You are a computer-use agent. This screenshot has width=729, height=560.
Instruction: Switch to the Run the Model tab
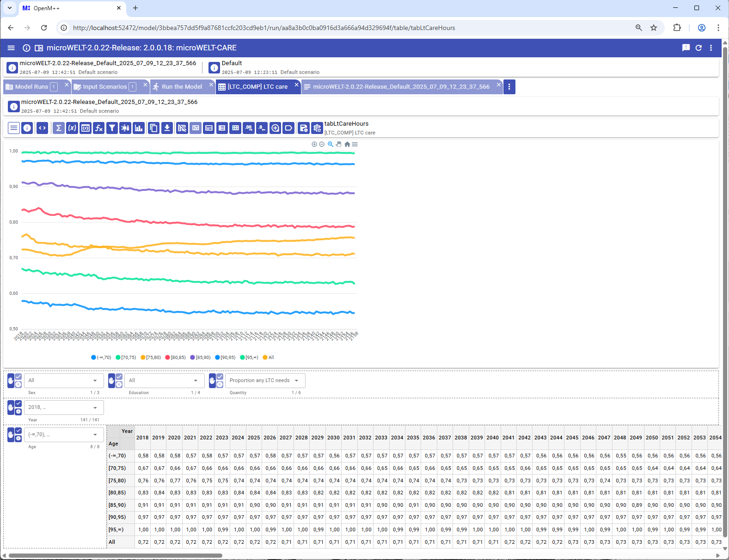pos(182,87)
